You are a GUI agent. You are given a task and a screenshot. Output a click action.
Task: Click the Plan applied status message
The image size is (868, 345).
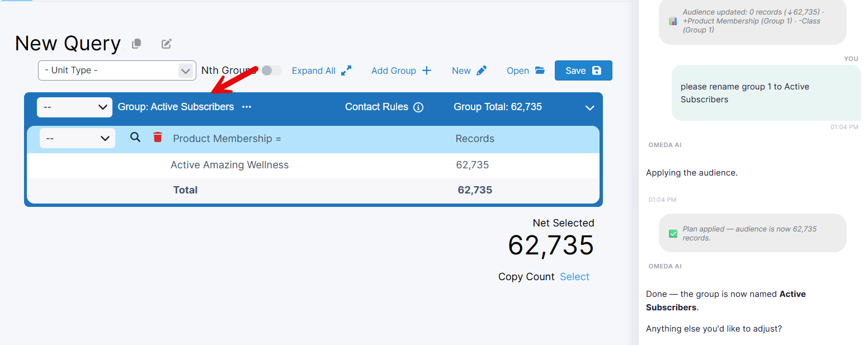click(753, 233)
